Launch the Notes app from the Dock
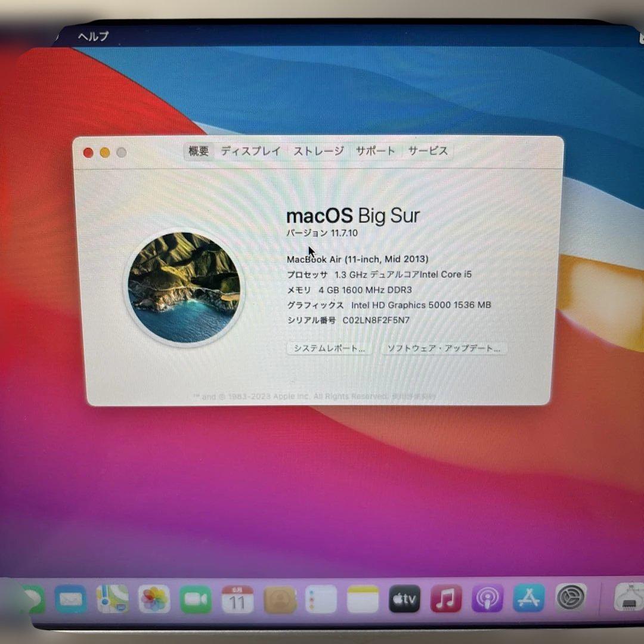The width and height of the screenshot is (644, 644). pyautogui.click(x=363, y=599)
